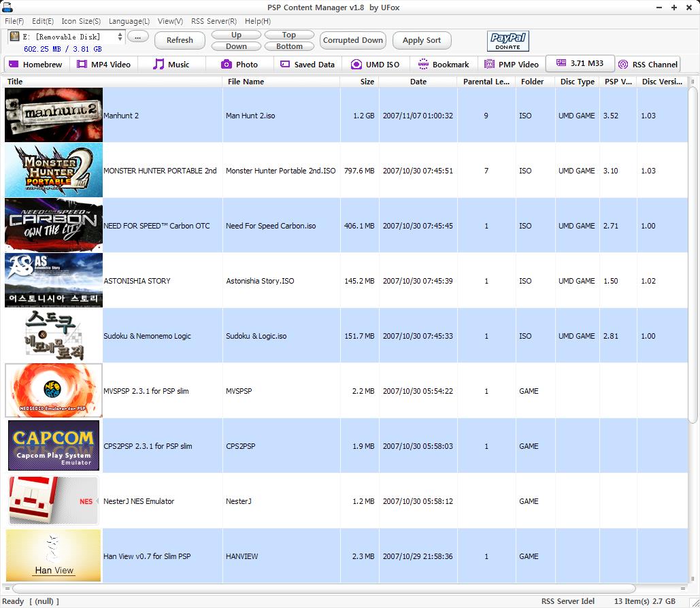Screen dimensions: 700x608
Task: Click the MP4 Video film icon
Action: point(82,65)
